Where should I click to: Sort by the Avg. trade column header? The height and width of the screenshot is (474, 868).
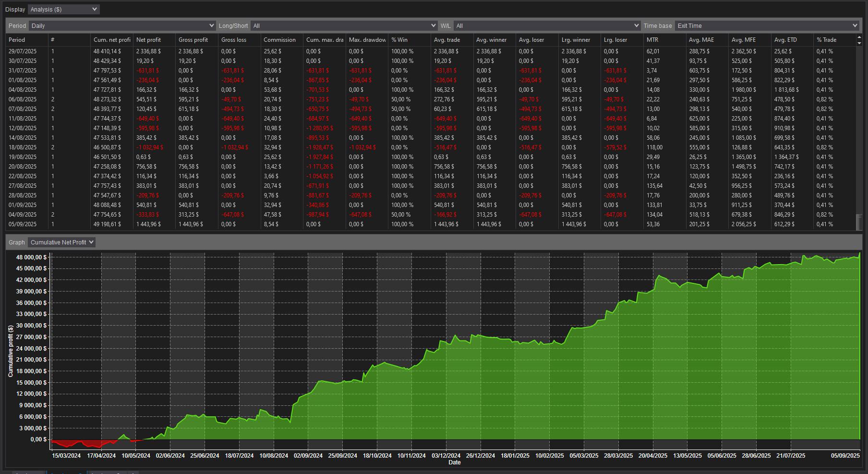(x=452, y=40)
